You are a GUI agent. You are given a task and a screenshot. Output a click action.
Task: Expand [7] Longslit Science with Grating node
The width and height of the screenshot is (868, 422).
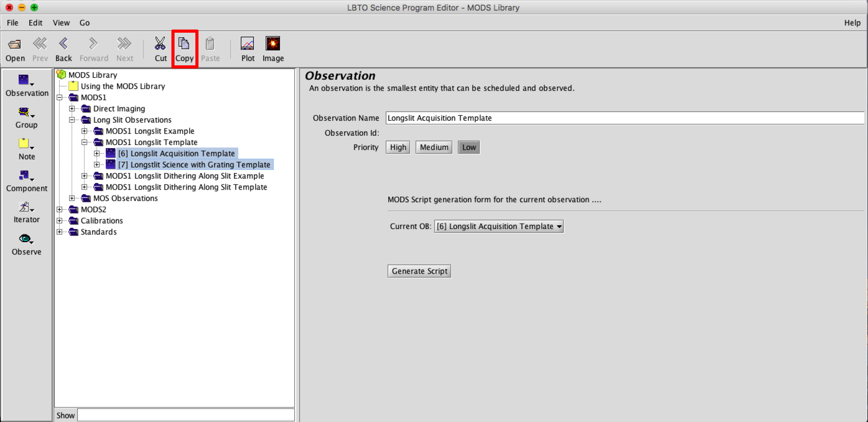97,164
